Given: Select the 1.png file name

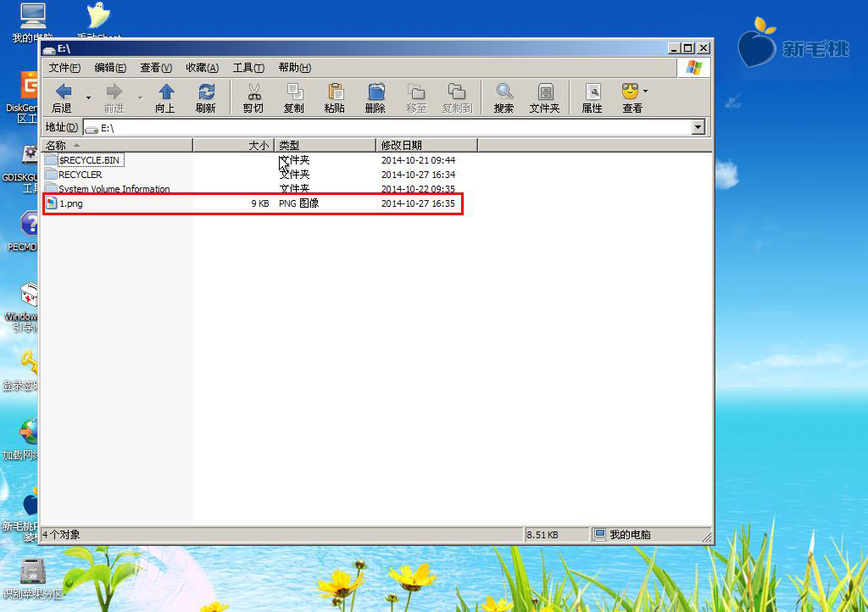Looking at the screenshot, I should [x=71, y=203].
